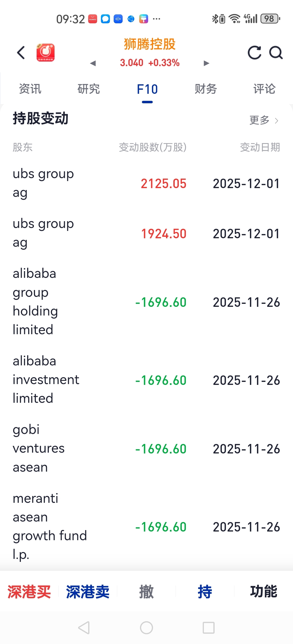
Task: Refresh the stock page
Action: pos(254,53)
